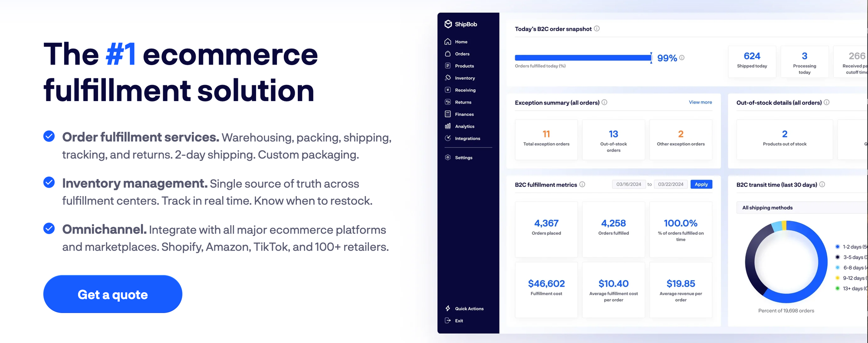Click the 03/16/2024 start date field
Image resolution: width=868 pixels, height=343 pixels.
628,184
